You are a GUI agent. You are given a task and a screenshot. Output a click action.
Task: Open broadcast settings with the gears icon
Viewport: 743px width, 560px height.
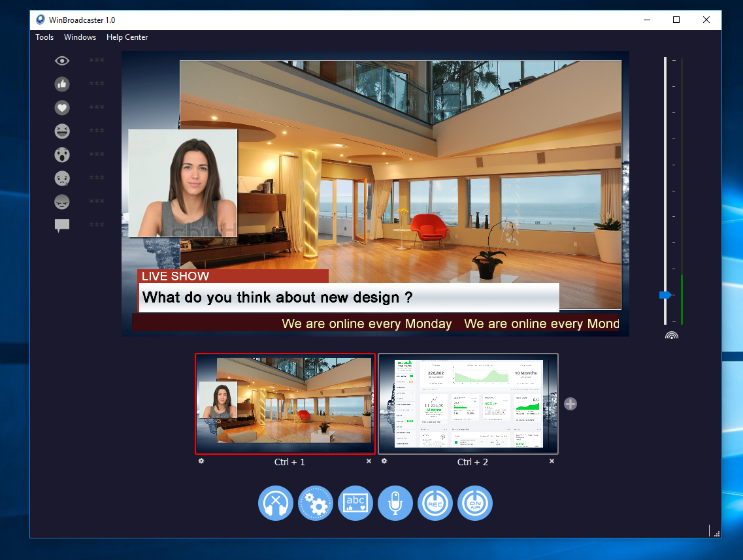tap(316, 504)
